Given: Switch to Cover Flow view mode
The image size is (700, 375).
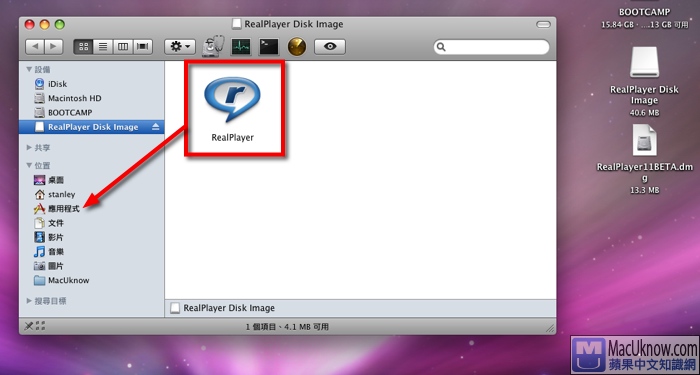Looking at the screenshot, I should click(x=143, y=46).
